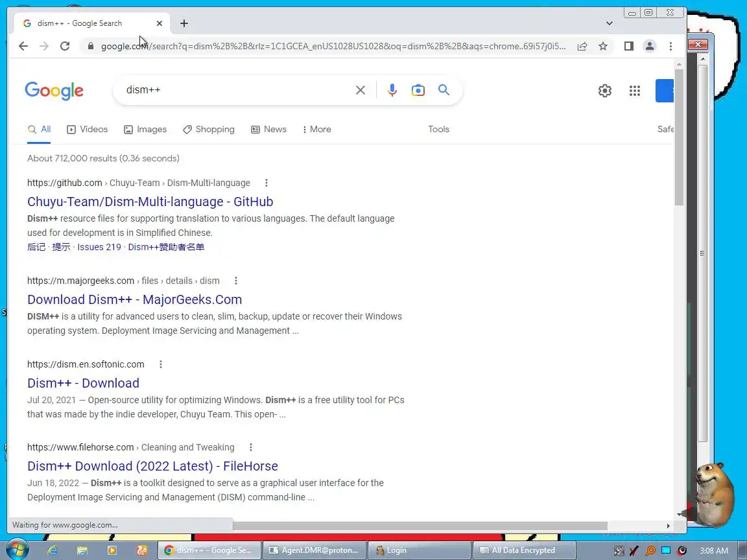Search by image with Google Lens
The width and height of the screenshot is (747, 560).
[418, 90]
